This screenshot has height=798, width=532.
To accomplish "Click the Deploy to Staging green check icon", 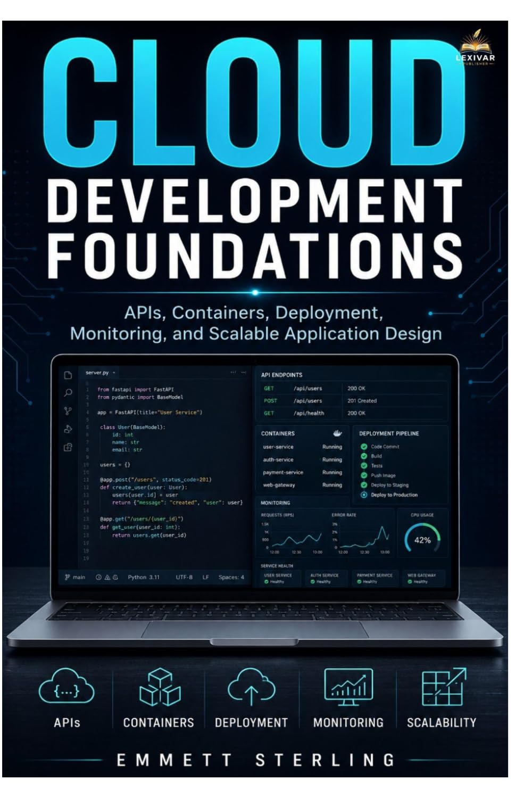I will point(364,485).
